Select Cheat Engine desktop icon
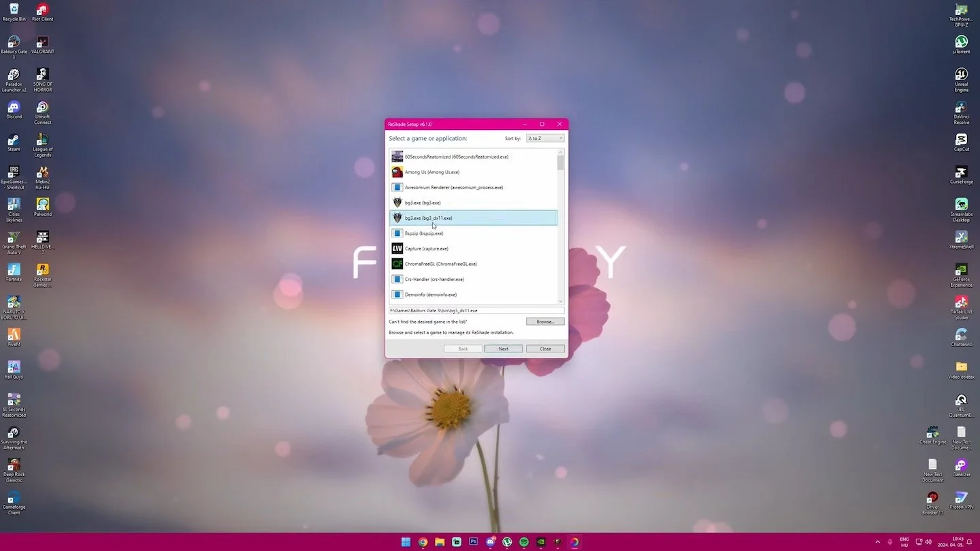This screenshot has width=980, height=551. [932, 435]
